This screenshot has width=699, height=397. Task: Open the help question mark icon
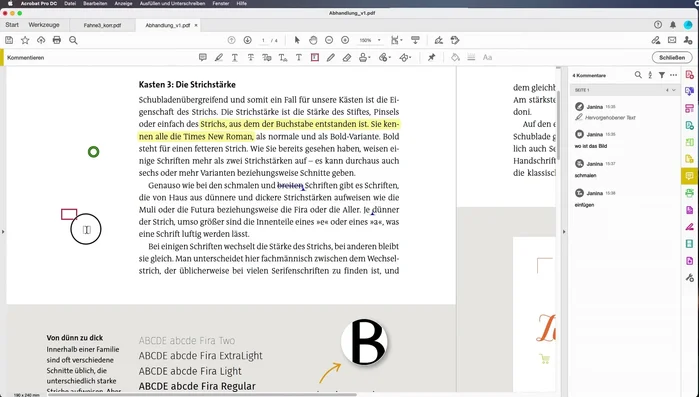(x=658, y=25)
